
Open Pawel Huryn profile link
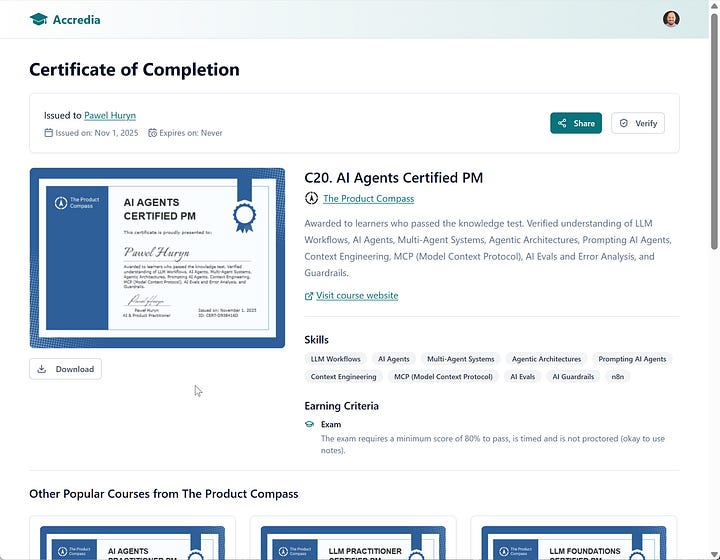(110, 115)
